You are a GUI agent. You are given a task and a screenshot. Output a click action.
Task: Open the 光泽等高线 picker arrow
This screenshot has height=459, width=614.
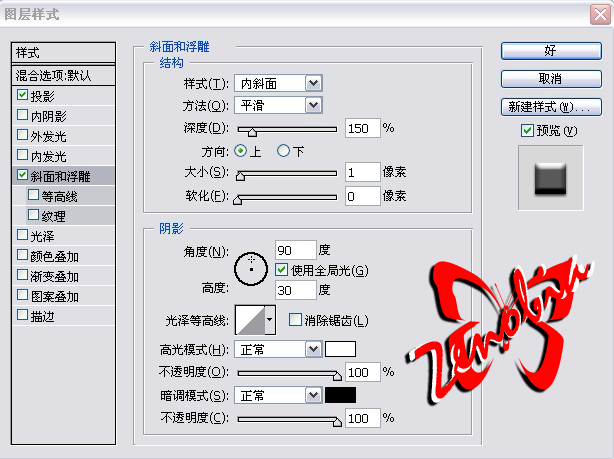point(270,320)
